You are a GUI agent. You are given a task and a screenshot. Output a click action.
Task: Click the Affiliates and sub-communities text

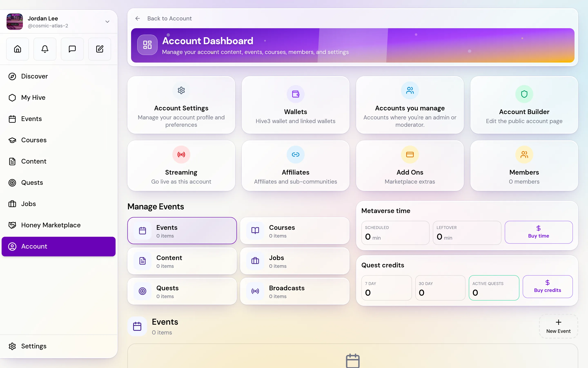click(295, 182)
